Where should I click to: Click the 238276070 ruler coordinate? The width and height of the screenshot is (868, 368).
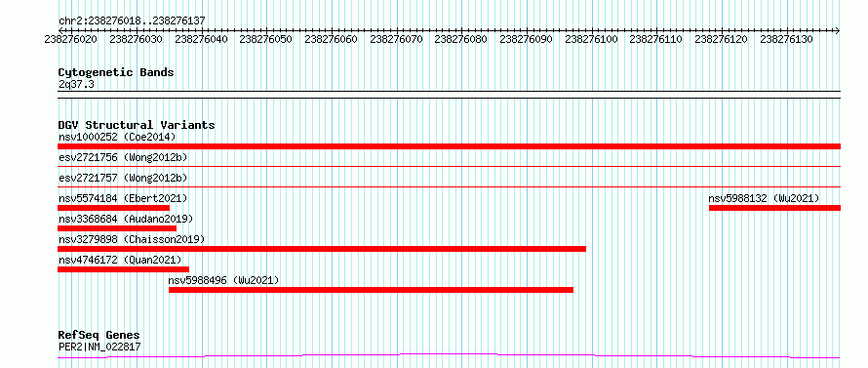click(x=396, y=40)
